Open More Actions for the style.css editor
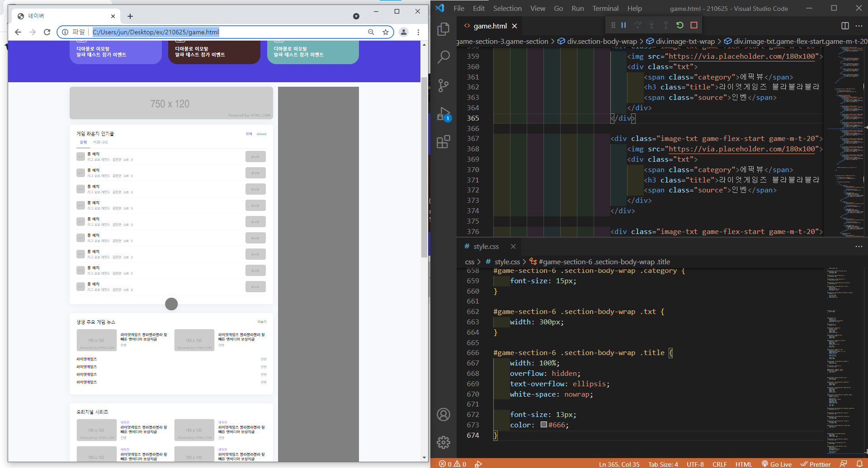 859,246
